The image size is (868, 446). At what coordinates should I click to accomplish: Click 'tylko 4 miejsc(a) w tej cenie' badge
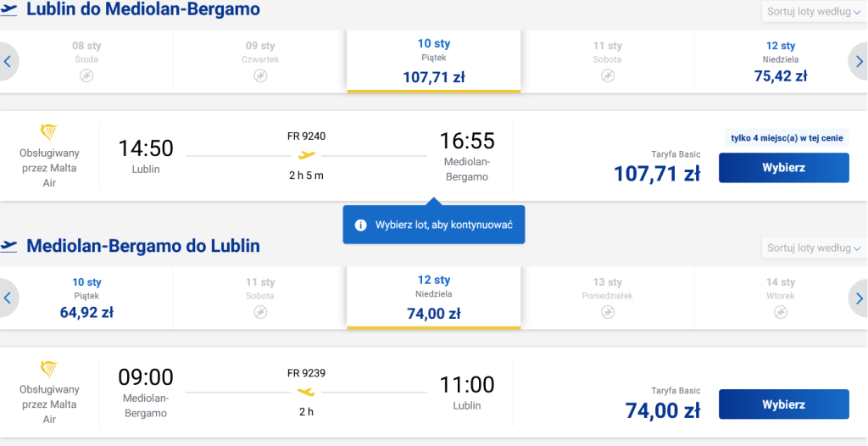[x=787, y=138]
